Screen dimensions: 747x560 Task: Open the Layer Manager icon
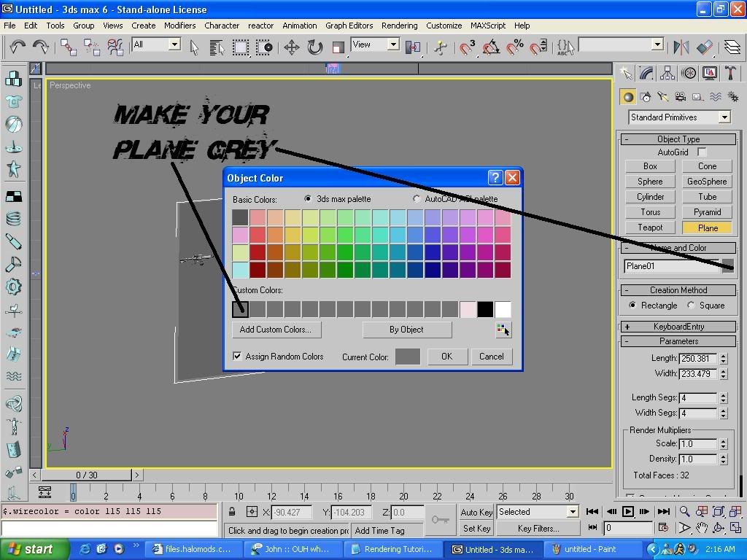pos(732,47)
